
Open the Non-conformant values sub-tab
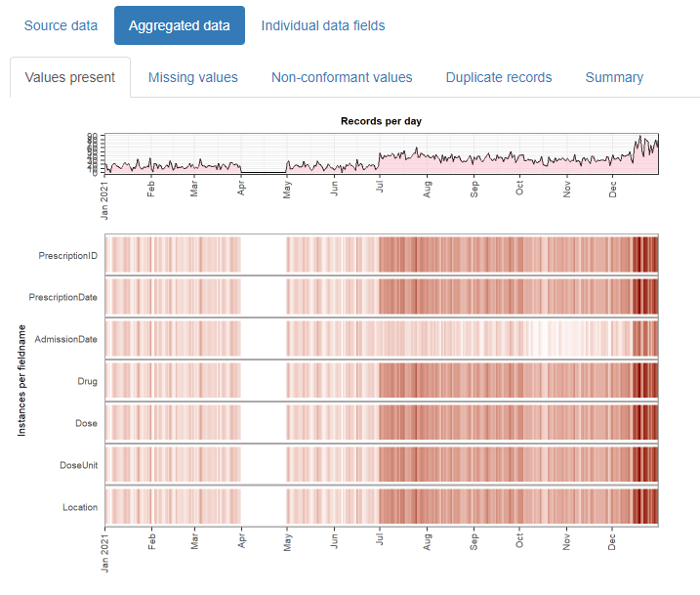point(342,77)
